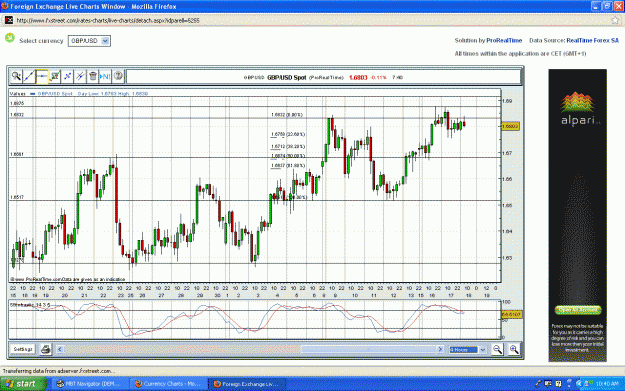This screenshot has height=391, width=625.
Task: Click the 23.60% Fibonacci level label
Action: [288, 134]
